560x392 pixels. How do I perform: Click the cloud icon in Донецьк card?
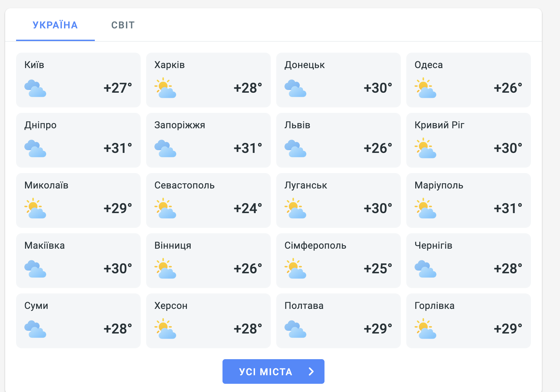(295, 88)
